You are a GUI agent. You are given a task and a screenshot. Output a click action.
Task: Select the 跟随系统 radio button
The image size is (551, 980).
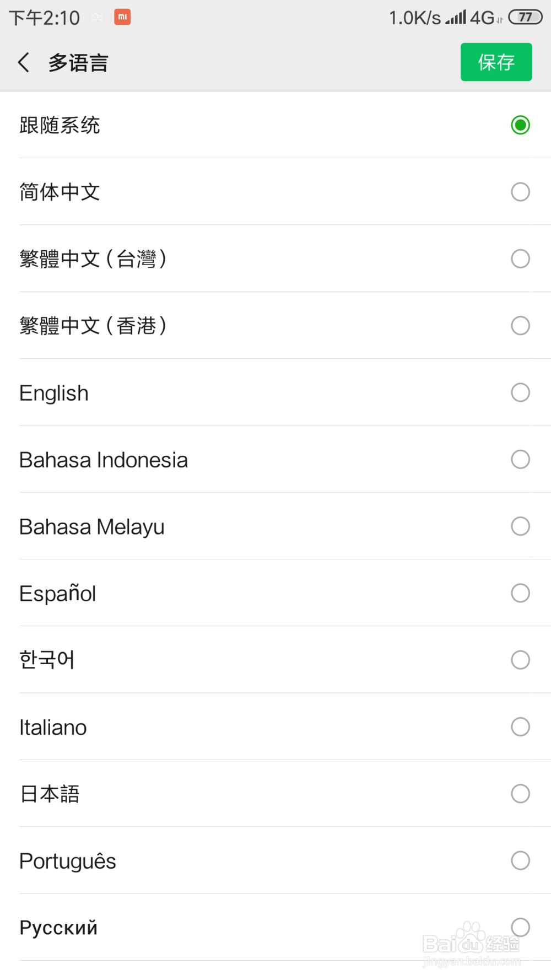point(520,125)
